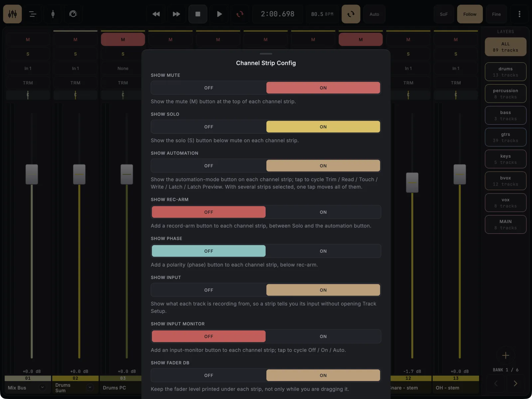532x399 pixels.
Task: Set Show Input to OFF
Action: (208, 290)
